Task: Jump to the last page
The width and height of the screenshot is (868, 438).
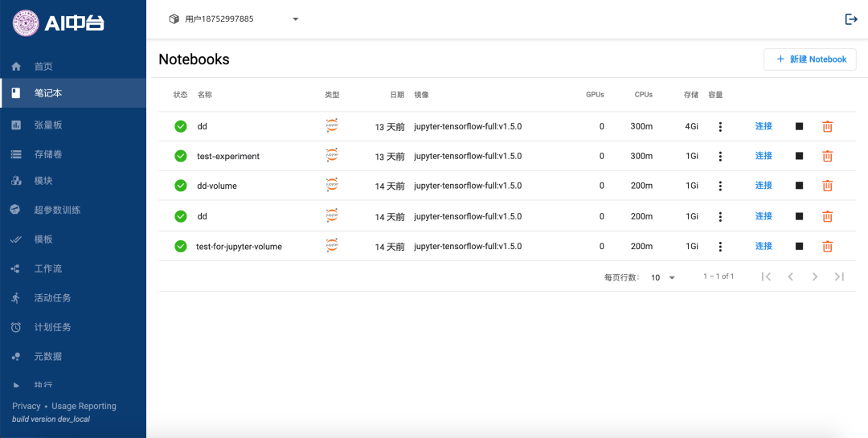Action: coord(839,276)
